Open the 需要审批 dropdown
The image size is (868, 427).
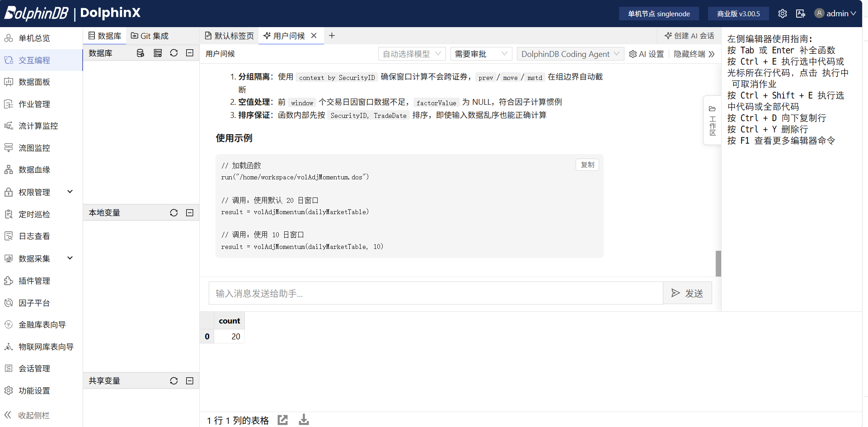[481, 54]
